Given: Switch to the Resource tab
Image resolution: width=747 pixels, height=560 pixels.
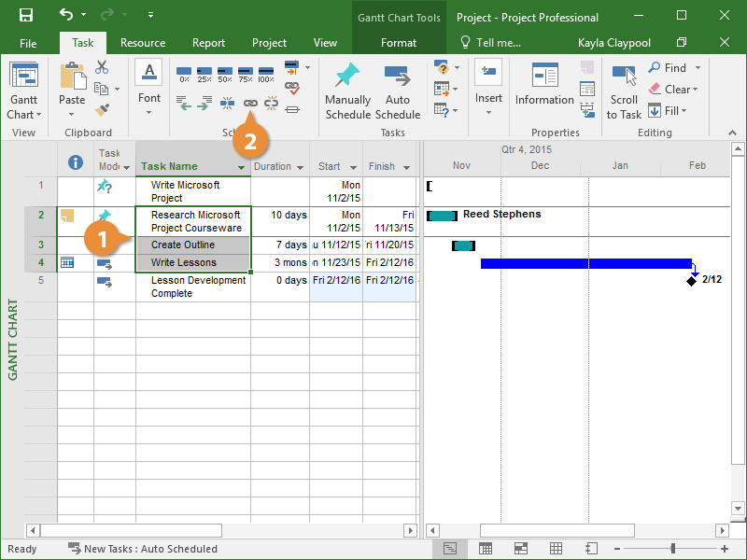Looking at the screenshot, I should pos(143,43).
